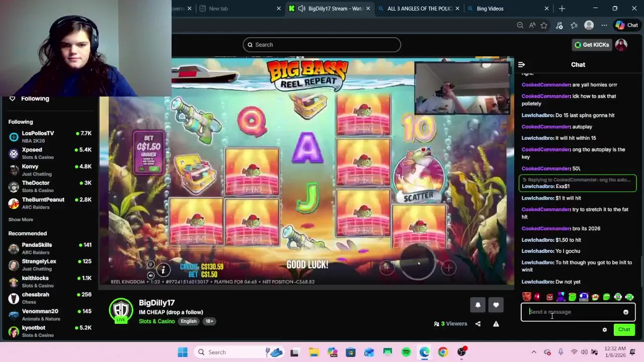
Task: Click the slot game spin button
Action: (x=418, y=262)
